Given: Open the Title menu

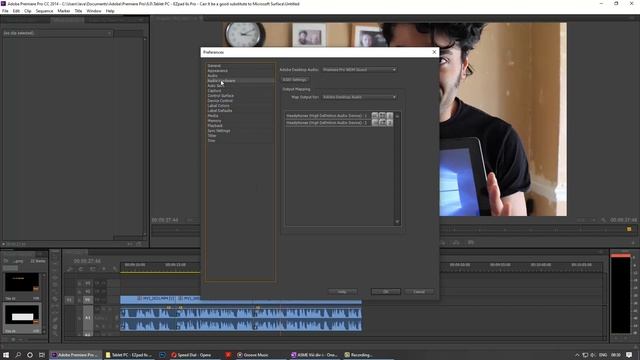Looking at the screenshot, I should click(78, 11).
